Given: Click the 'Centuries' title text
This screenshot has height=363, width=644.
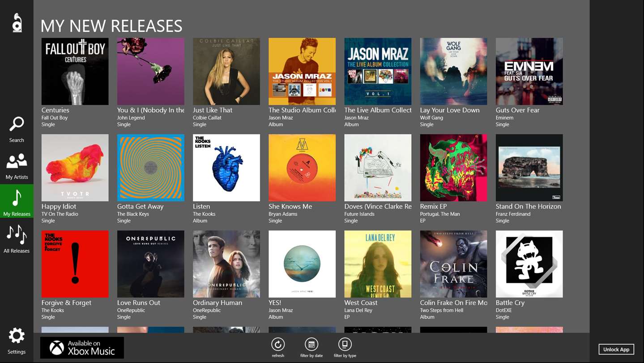Looking at the screenshot, I should (x=55, y=110).
